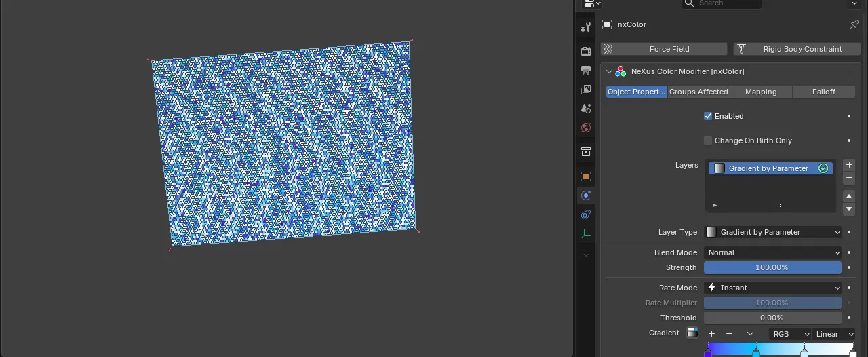Click the Threshold slider
868x357 pixels.
tap(772, 318)
